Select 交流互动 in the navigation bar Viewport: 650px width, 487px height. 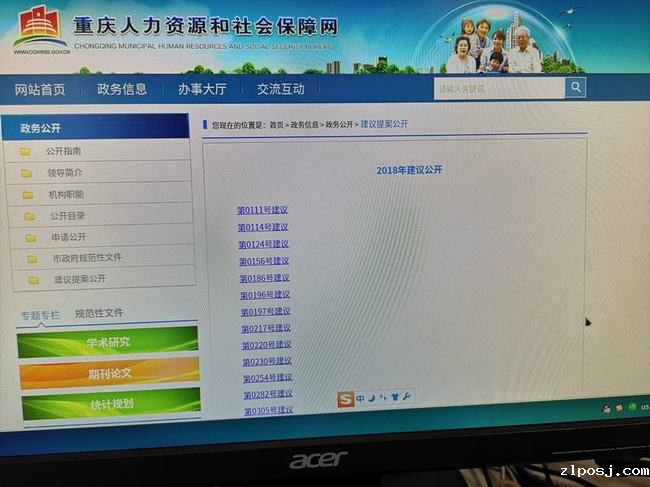point(281,89)
